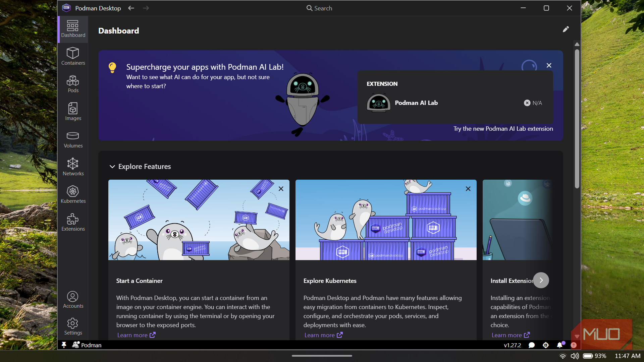Collapse the Explore Features section
644x362 pixels.
click(112, 167)
